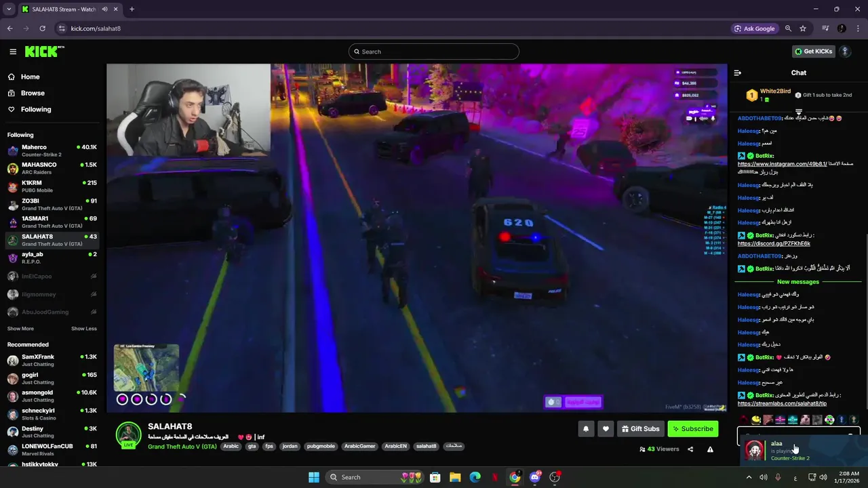The image size is (868, 488).
Task: Bookmark page with star icon
Action: click(x=803, y=28)
